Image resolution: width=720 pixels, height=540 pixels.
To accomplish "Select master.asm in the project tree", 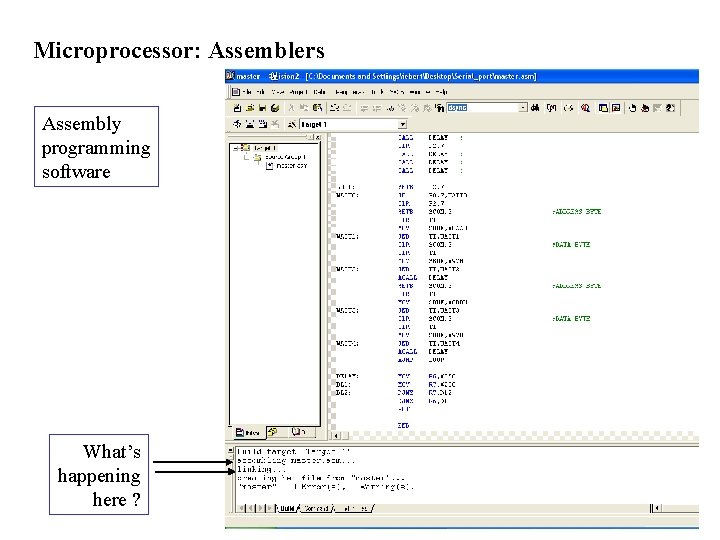I will coord(292,165).
